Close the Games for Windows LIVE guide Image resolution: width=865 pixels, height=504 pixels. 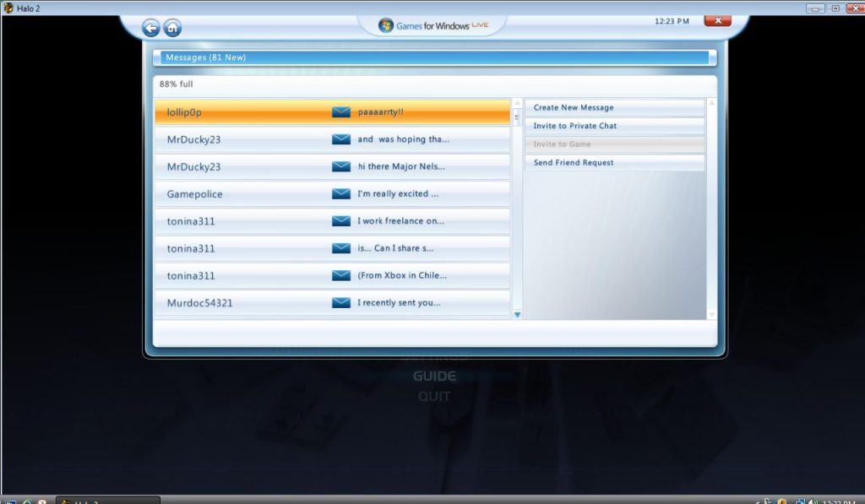point(718,20)
